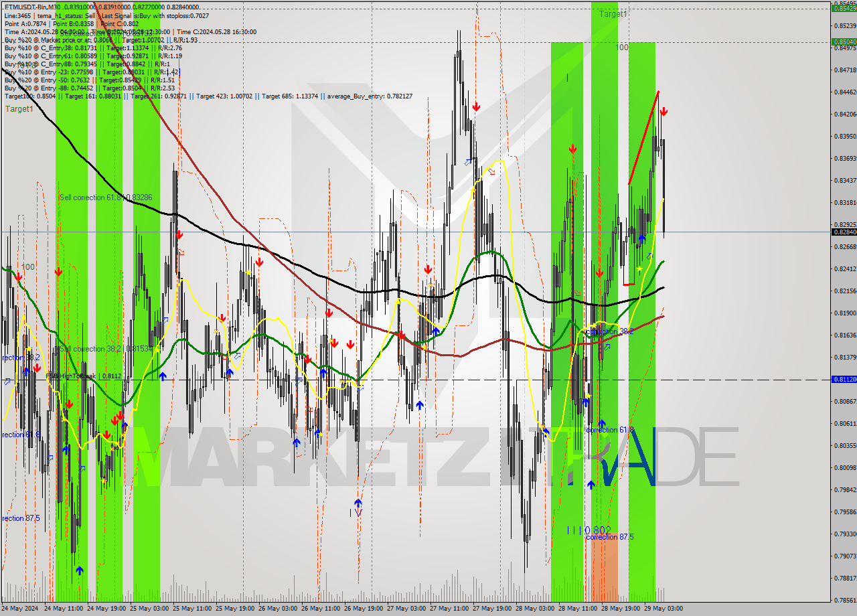Click the 'I I I 0.802' wave label

[x=589, y=530]
